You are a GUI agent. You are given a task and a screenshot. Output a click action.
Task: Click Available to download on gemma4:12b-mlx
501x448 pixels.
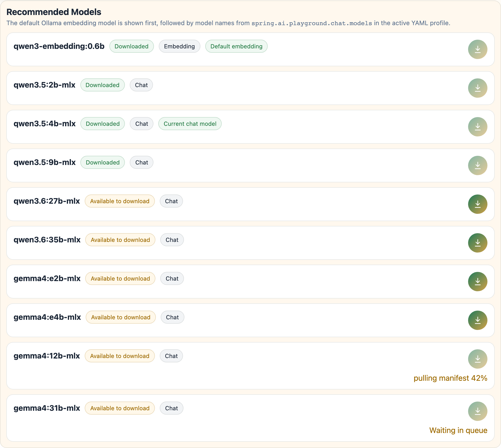pos(120,356)
